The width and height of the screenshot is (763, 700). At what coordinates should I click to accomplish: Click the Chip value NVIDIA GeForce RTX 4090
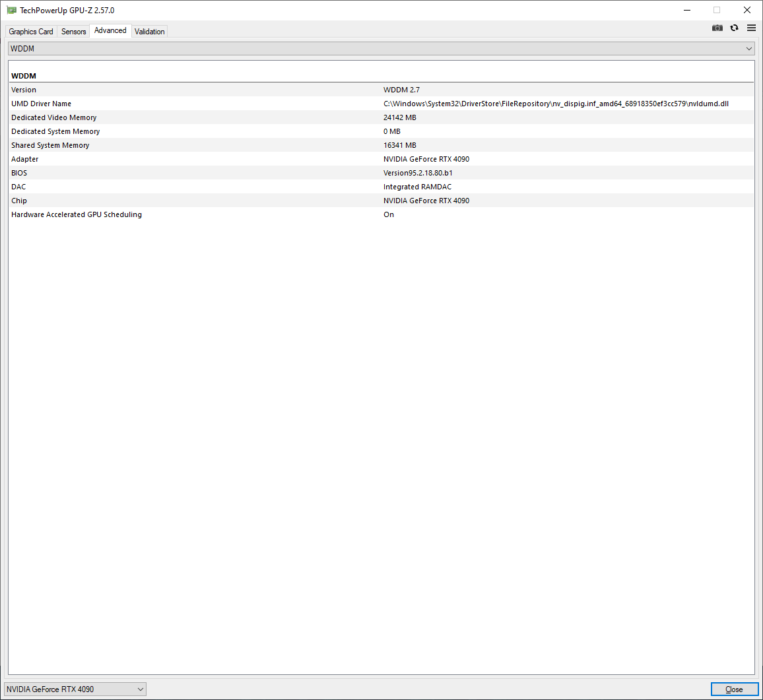[x=426, y=201]
